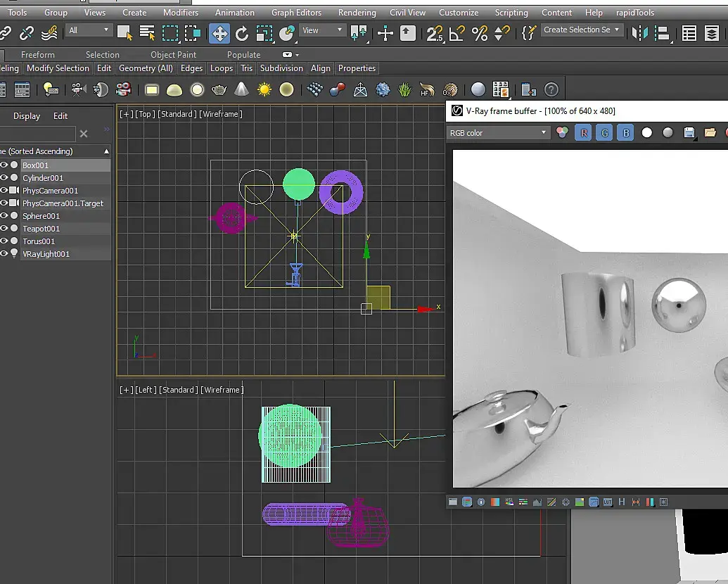Click the Modify Selection ribbon button
Viewport: 728px width, 584px height.
58,68
